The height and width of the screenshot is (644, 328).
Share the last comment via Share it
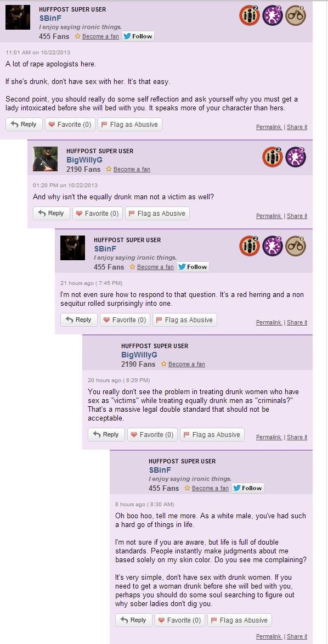(x=297, y=636)
